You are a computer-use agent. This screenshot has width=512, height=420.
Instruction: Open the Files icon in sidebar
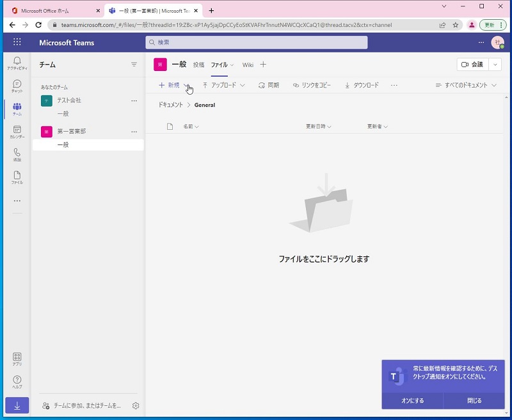coord(17,177)
